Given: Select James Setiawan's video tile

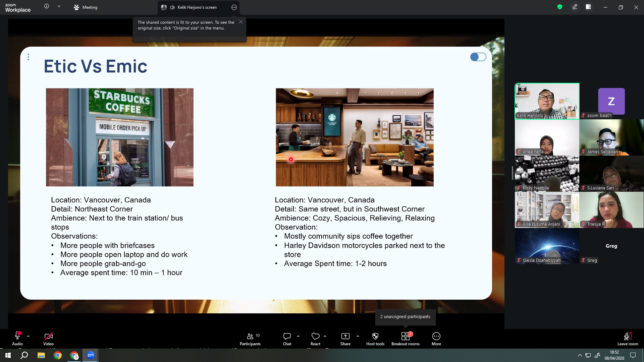Looking at the screenshot, I should click(611, 137).
